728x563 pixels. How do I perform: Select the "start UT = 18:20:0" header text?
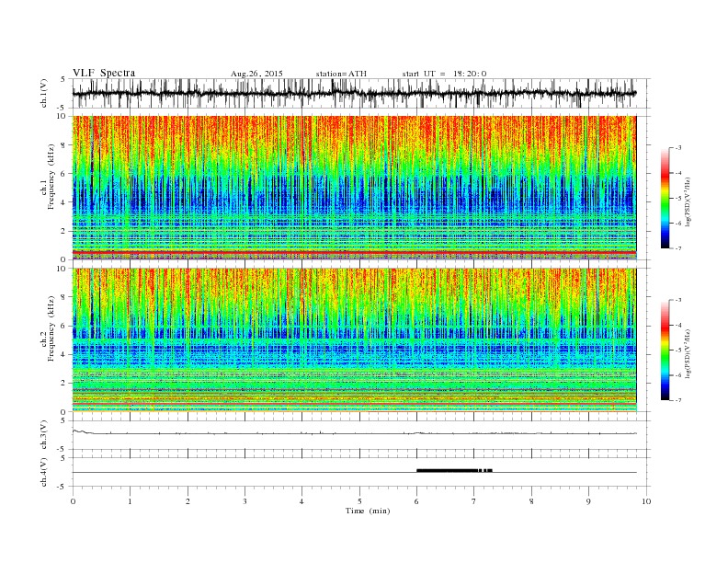(x=444, y=74)
